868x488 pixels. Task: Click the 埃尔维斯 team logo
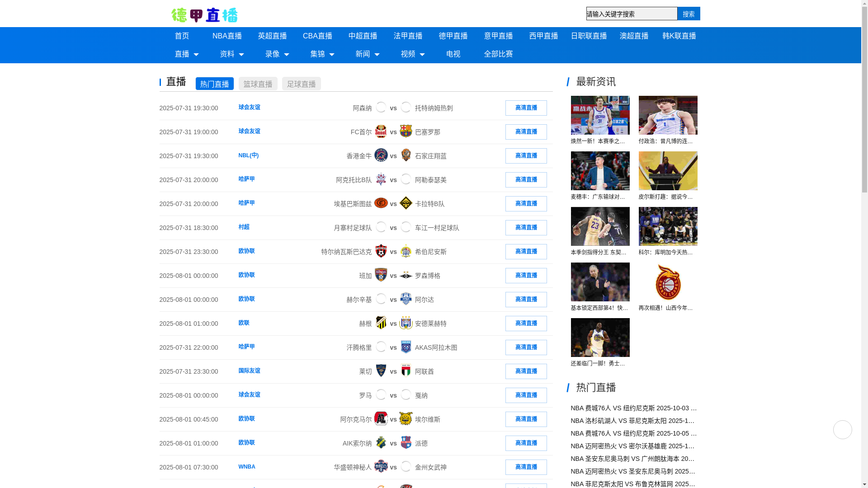coord(406,419)
